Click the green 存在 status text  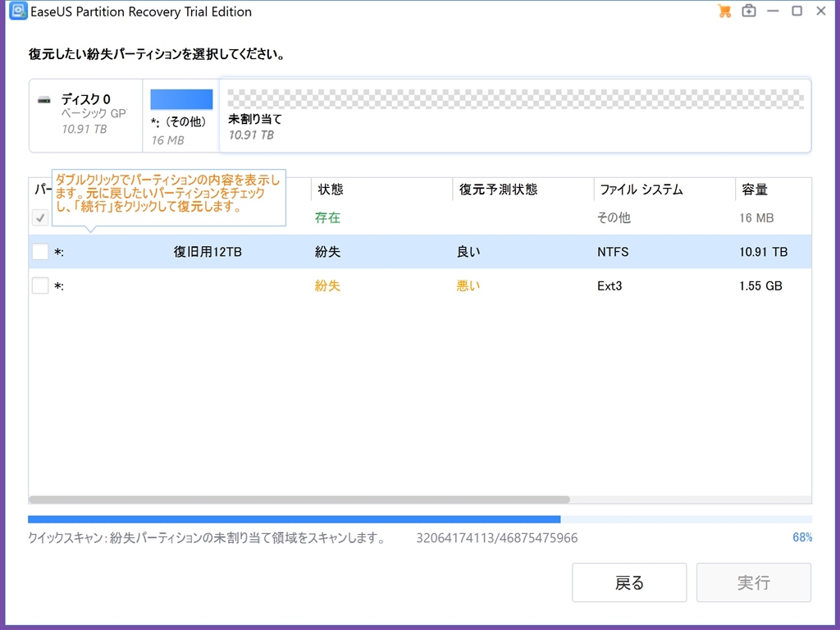(327, 217)
